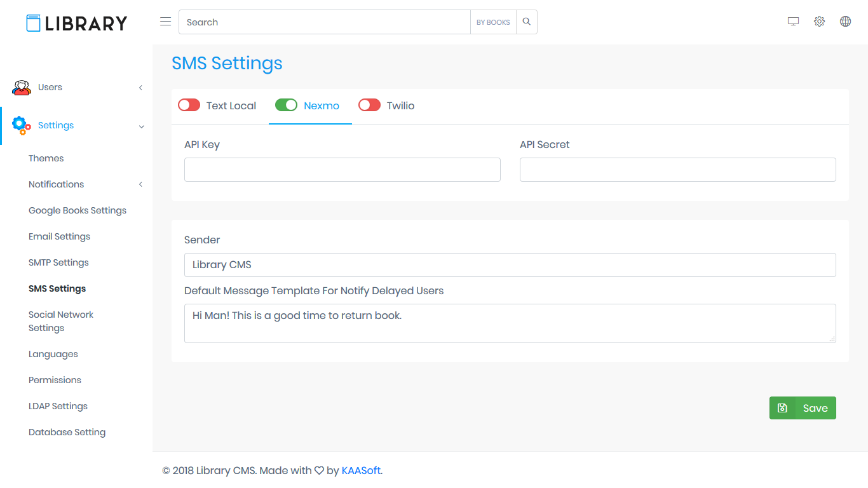Screen dimensions: 868x488
Task: Collapse the Settings menu chevron
Action: click(x=141, y=126)
